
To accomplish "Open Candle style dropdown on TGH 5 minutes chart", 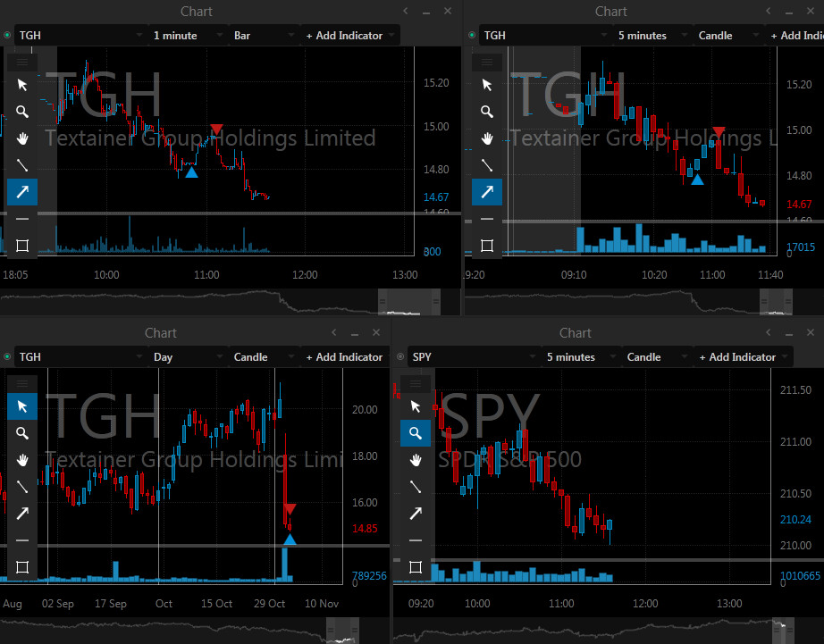I will 729,35.
